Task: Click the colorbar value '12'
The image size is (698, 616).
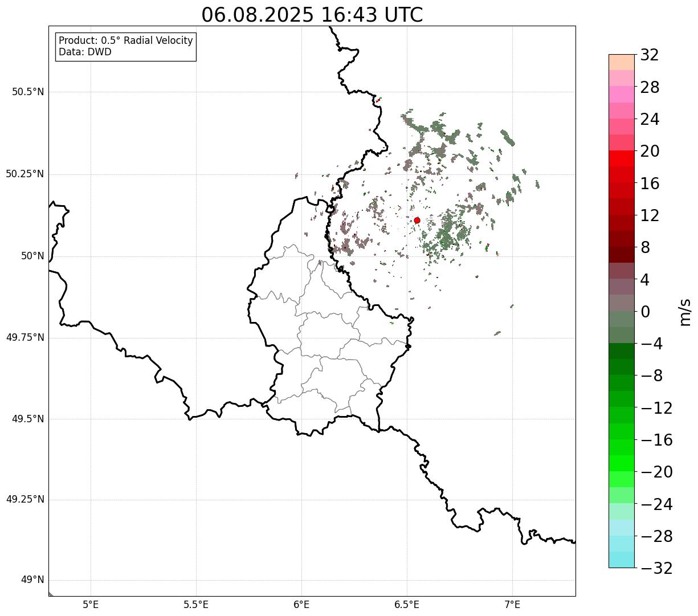Action: (650, 215)
